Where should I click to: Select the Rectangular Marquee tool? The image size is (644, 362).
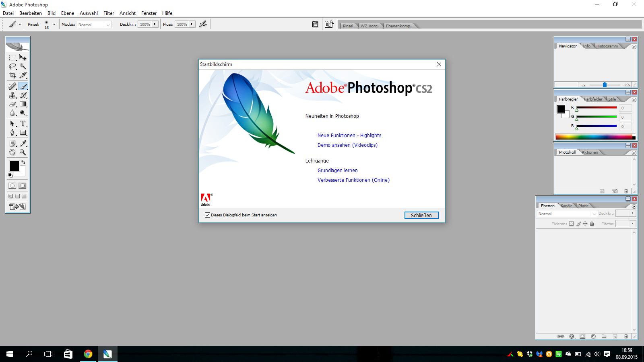pyautogui.click(x=12, y=58)
